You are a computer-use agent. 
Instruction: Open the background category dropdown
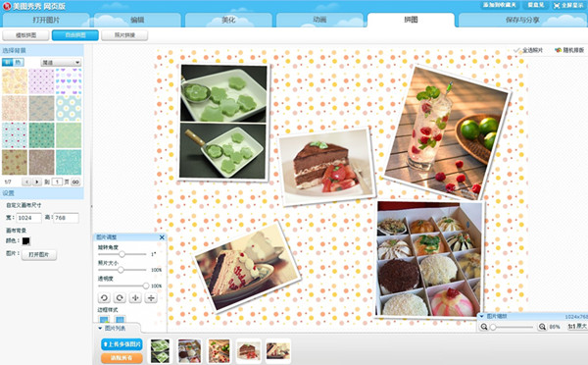(61, 63)
